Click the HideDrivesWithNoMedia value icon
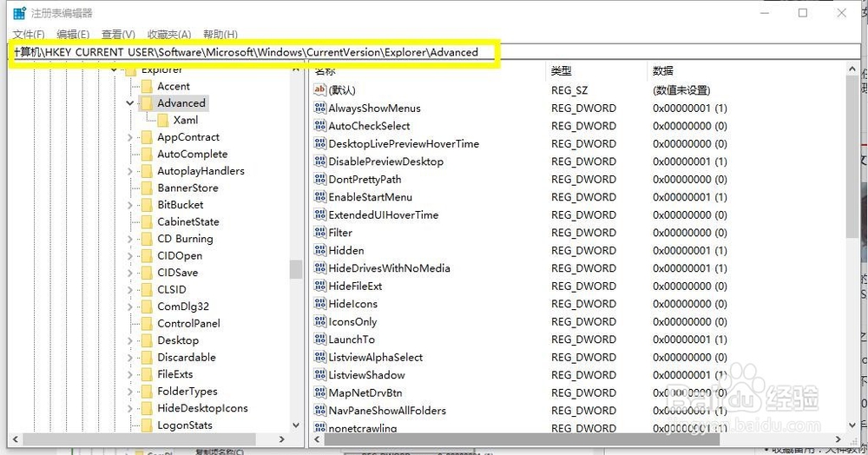The image size is (868, 455). (x=320, y=268)
